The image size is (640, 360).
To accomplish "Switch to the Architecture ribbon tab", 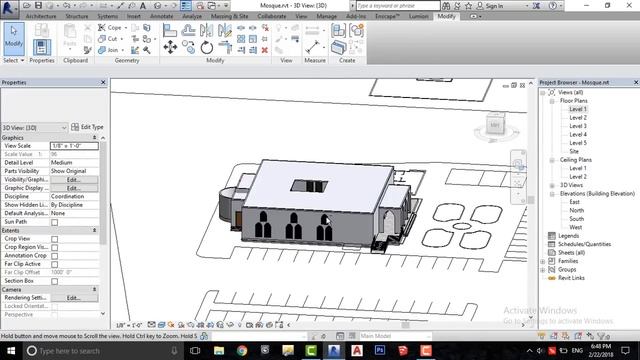I will [x=41, y=16].
